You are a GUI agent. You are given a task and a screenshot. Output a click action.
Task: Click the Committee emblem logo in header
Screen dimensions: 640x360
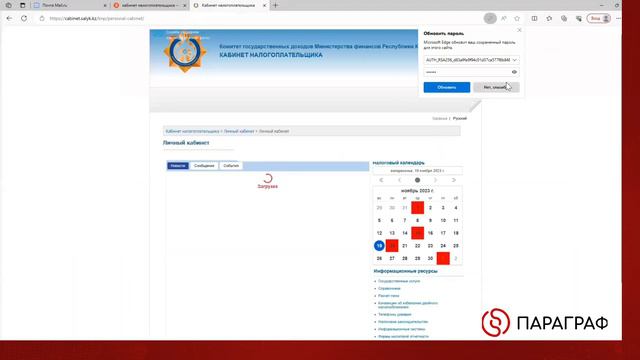pyautogui.click(x=185, y=52)
